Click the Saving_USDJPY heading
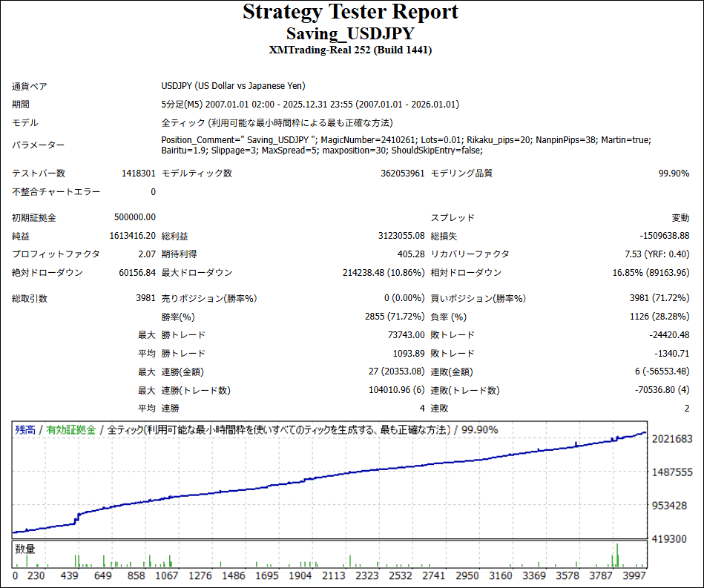704x588 pixels. pyautogui.click(x=351, y=34)
